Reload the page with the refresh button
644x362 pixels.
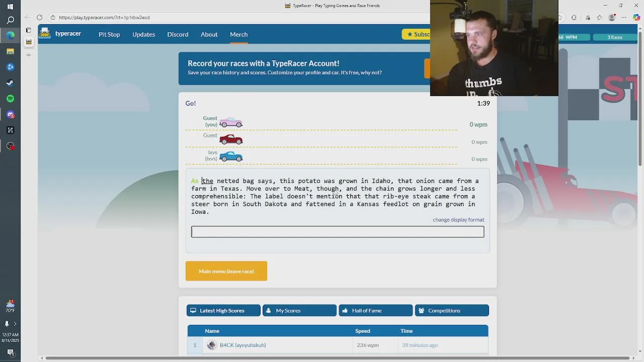coord(39,18)
